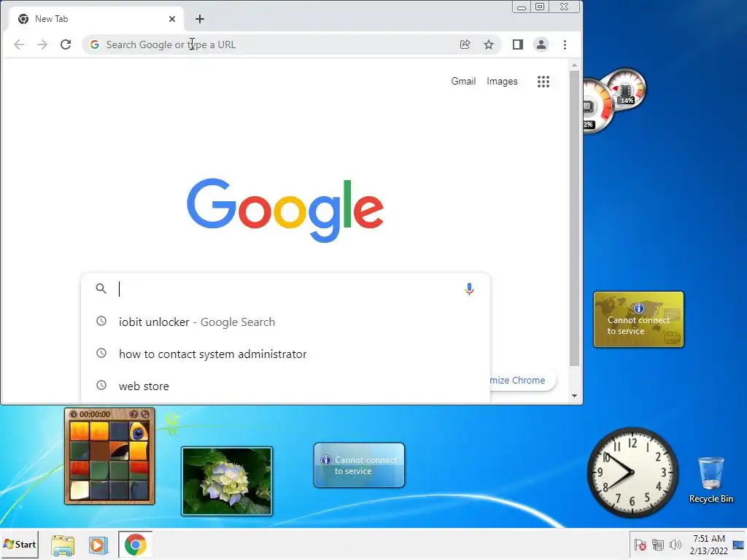The width and height of the screenshot is (747, 560).
Task: Select how to contact system administrator suggestion
Action: tap(286, 354)
